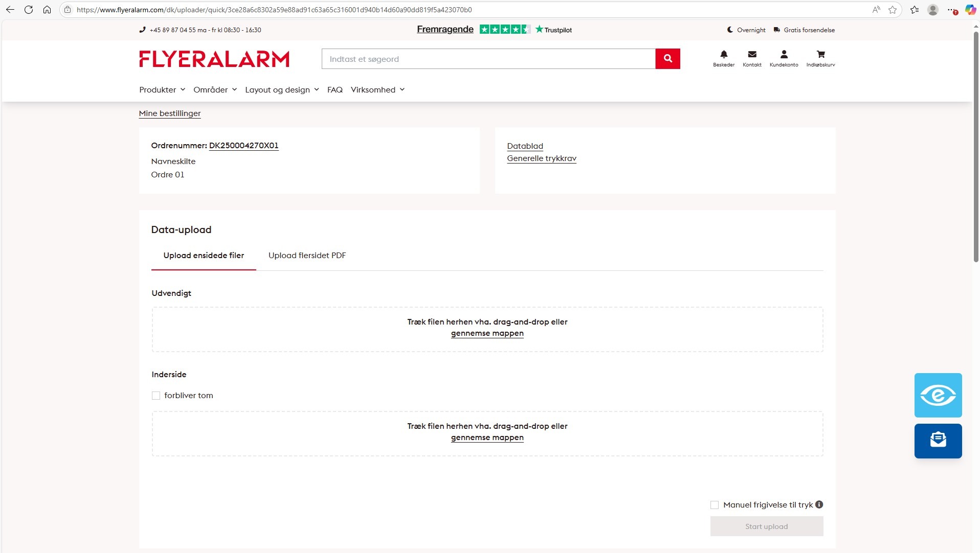
Task: Open Beskeder notifications bell icon
Action: (x=724, y=55)
